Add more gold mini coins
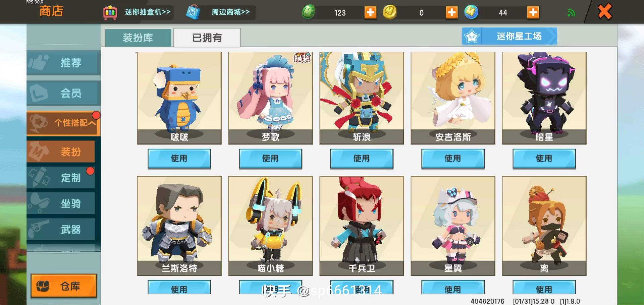 pyautogui.click(x=451, y=12)
